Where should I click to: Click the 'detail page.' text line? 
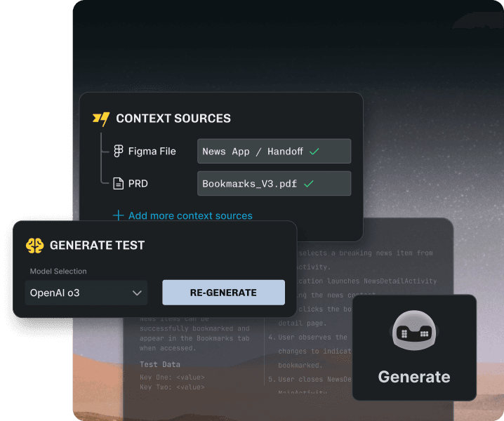tap(302, 323)
